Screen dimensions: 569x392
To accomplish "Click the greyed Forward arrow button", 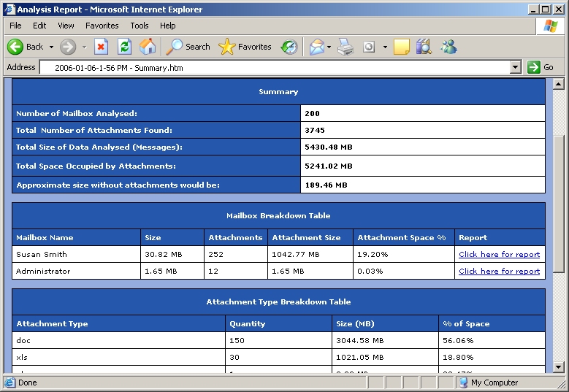I will point(68,47).
